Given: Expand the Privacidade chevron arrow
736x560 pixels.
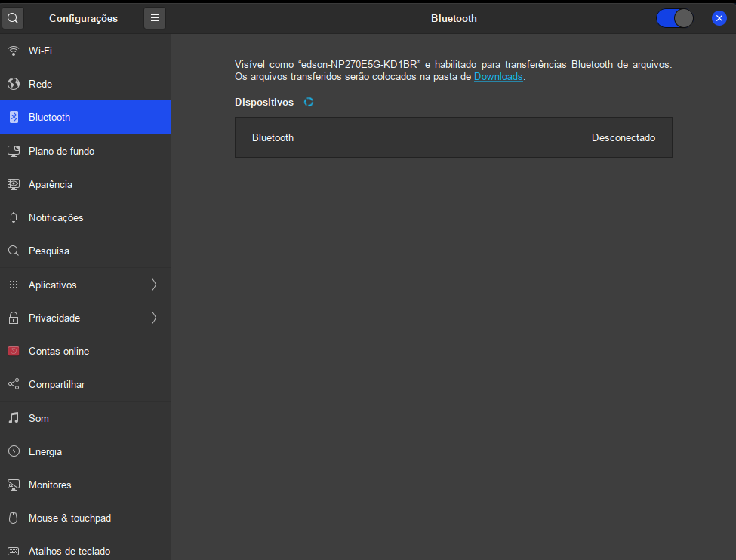Looking at the screenshot, I should click(154, 318).
